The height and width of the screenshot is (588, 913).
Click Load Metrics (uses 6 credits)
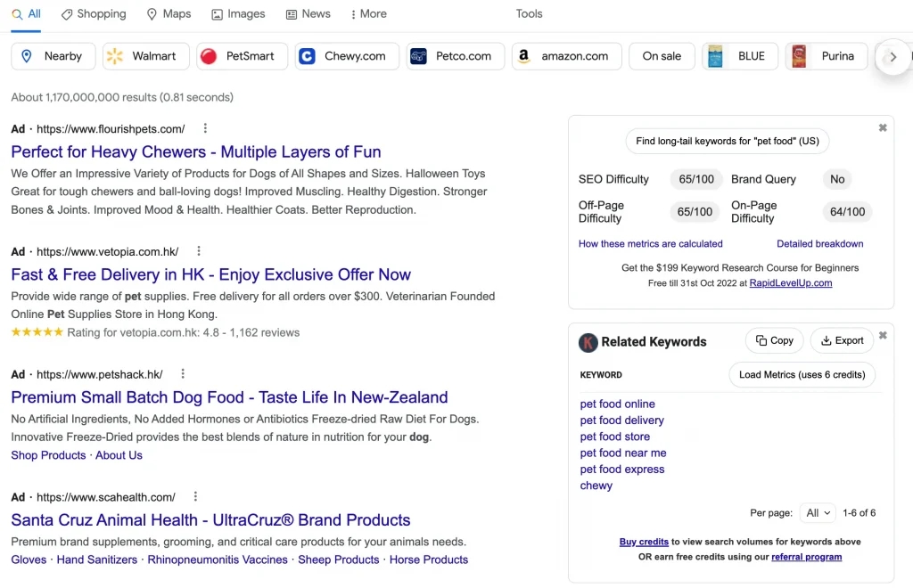click(802, 375)
